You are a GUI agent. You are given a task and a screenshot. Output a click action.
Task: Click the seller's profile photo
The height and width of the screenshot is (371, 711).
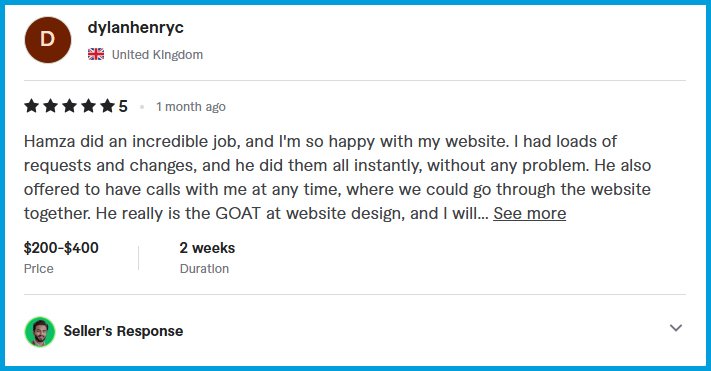point(40,332)
